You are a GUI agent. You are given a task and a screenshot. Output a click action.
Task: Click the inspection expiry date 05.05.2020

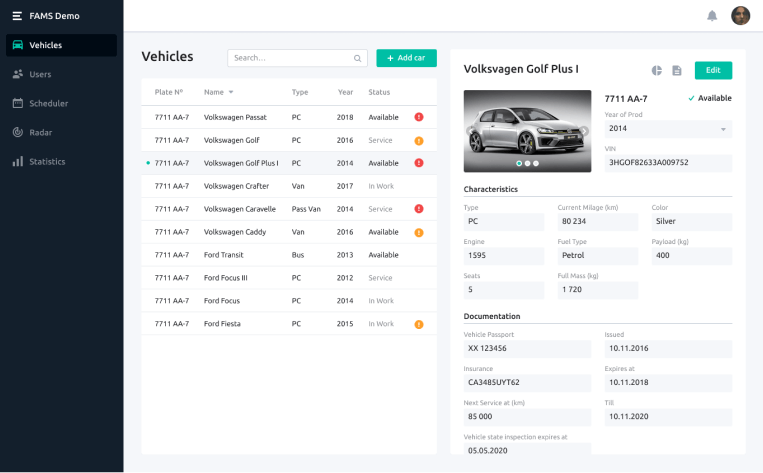point(527,449)
